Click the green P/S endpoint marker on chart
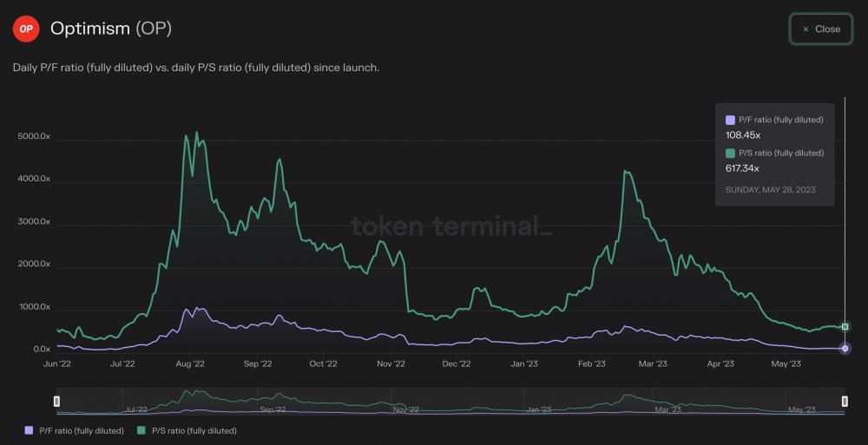 coord(845,327)
